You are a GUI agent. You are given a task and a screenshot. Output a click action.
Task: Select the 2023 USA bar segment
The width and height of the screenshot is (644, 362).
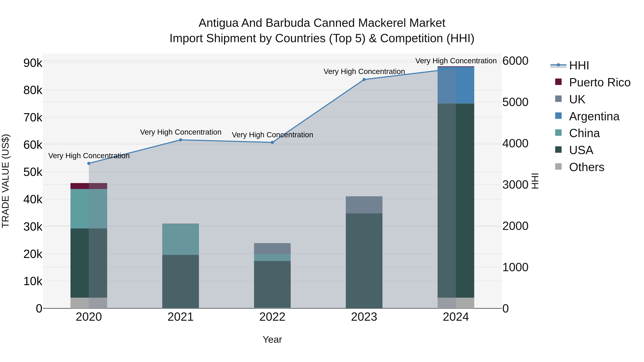(x=364, y=261)
